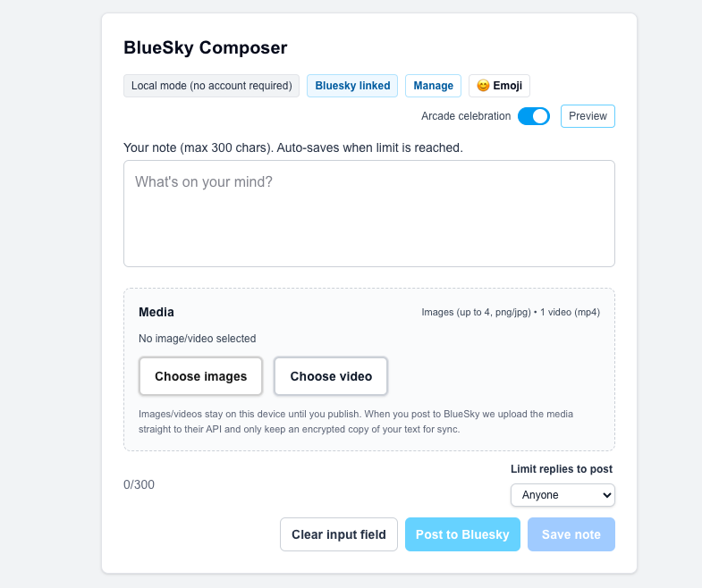702x588 pixels.
Task: Clear the input field
Action: 339,534
